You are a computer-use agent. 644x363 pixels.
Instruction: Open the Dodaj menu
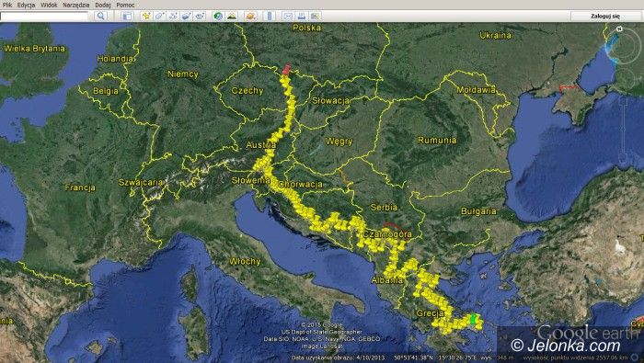(103, 5)
